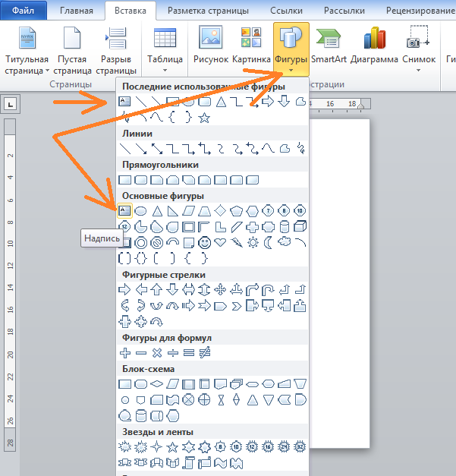Select the straight line in Линии
Image resolution: width=456 pixels, height=476 pixels.
125,148
